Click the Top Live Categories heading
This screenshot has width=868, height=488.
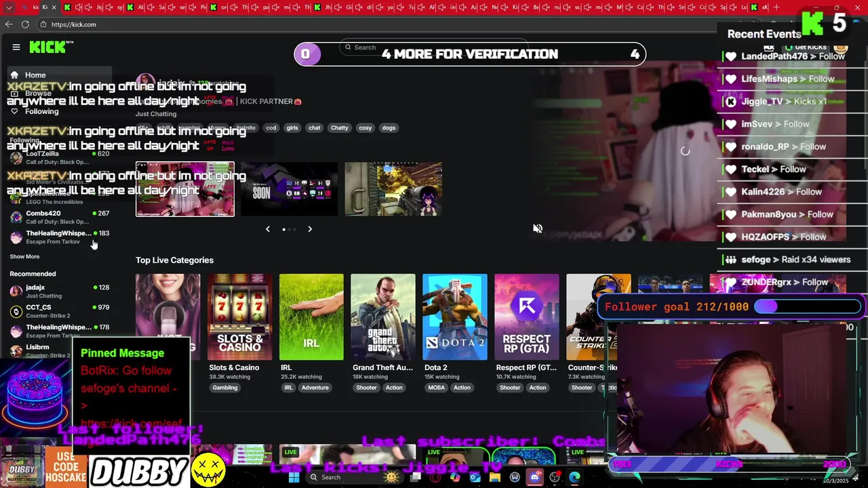(174, 260)
